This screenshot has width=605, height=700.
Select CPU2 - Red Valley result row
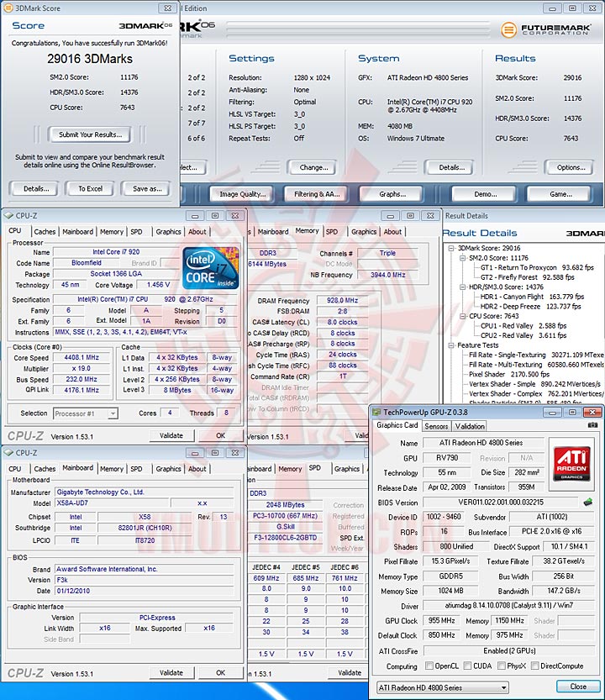point(523,335)
